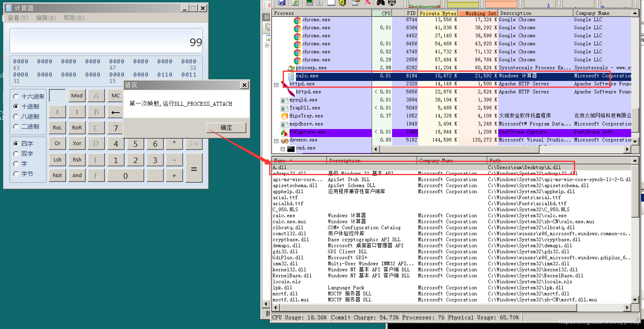Screen dimensions: 644x329
Task: Click the mysqld.exe process icon
Action: (284, 100)
